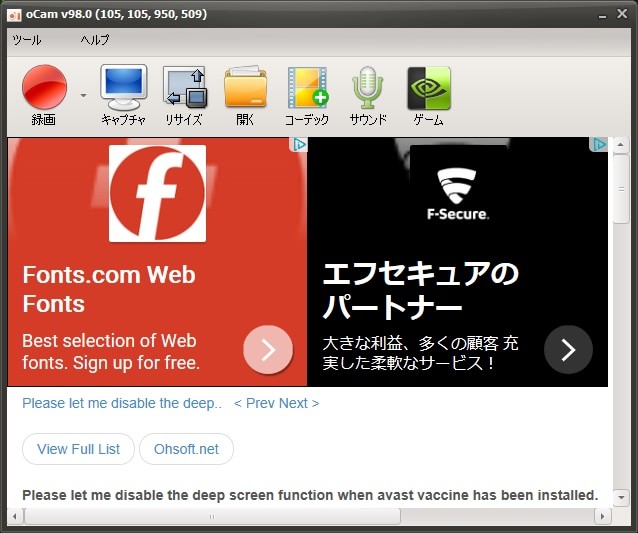Click the vertical scrollbar down arrow

621,497
